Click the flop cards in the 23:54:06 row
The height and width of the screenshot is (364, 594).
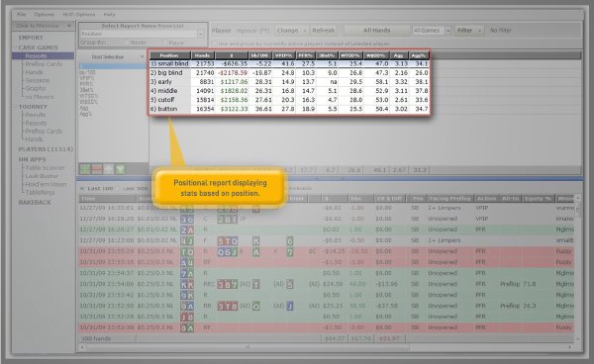[228, 284]
